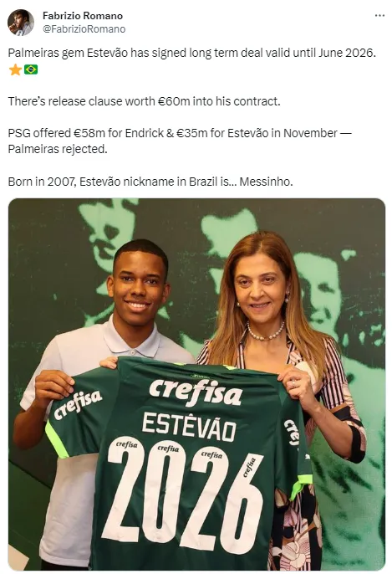Image resolution: width=392 pixels, height=574 pixels.
Task: Click the small crefisa mark inside digit 0
Action: point(168,448)
